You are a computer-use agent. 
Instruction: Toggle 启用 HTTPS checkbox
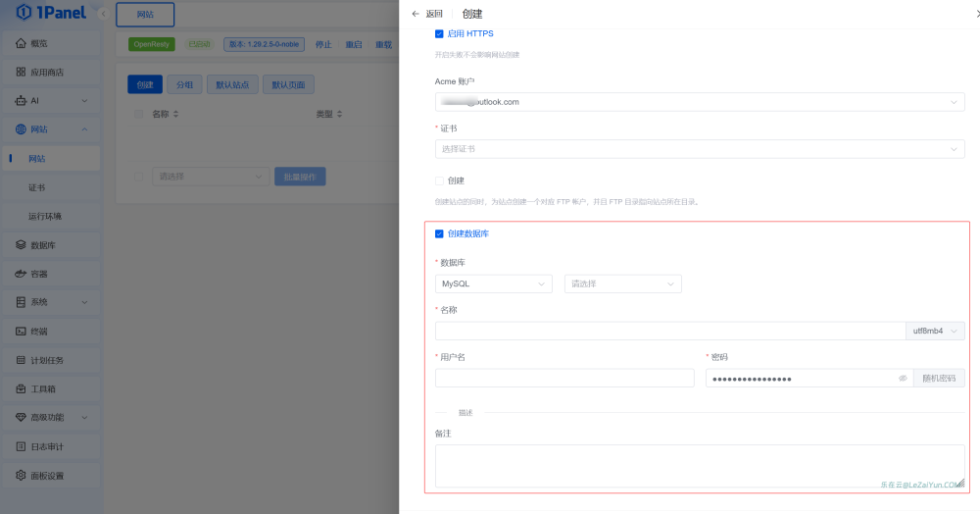click(x=439, y=33)
